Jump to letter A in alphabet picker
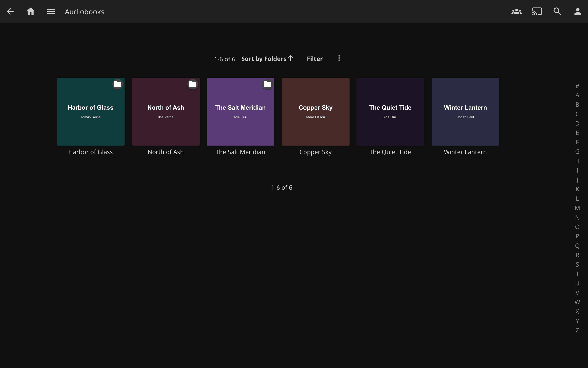Viewport: 588px width, 368px height. pos(577,95)
